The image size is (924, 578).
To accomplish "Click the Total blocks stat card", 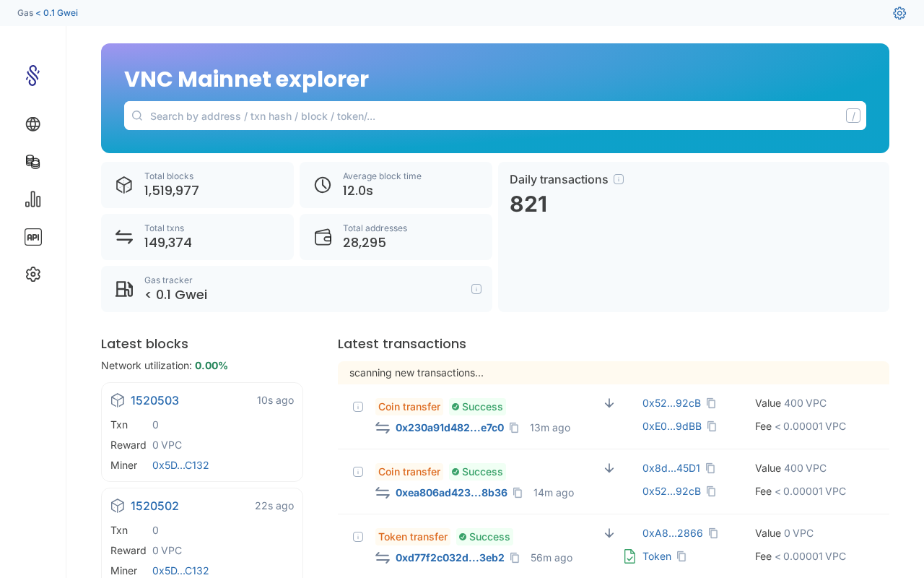I will point(197,185).
